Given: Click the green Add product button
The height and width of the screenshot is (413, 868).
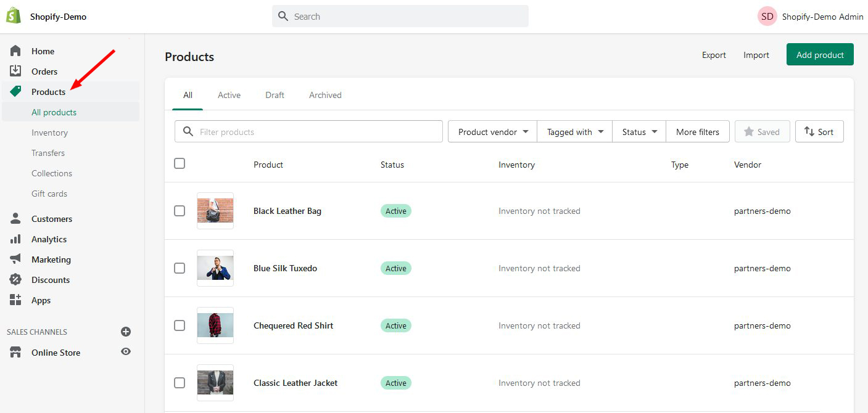Looking at the screenshot, I should tap(819, 55).
